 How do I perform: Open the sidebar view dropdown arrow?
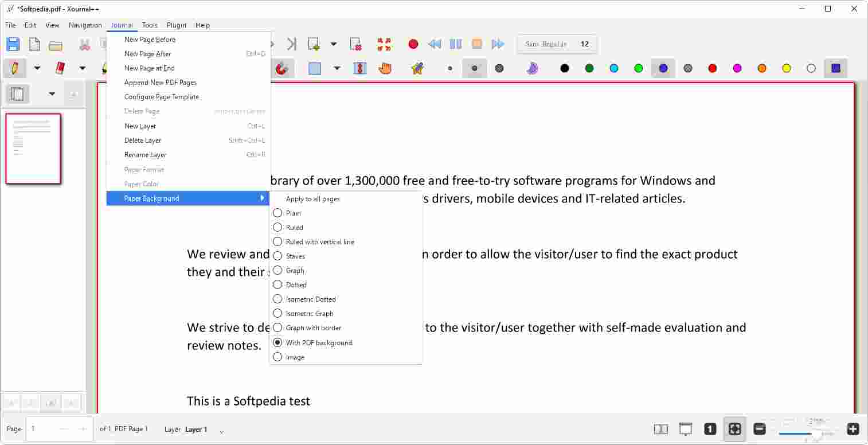[x=52, y=93]
